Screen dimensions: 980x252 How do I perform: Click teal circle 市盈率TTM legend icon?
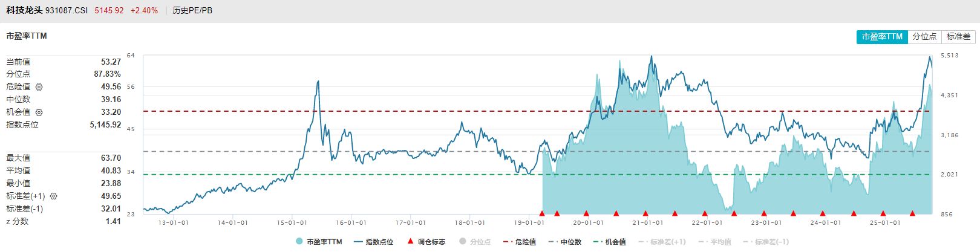point(299,242)
